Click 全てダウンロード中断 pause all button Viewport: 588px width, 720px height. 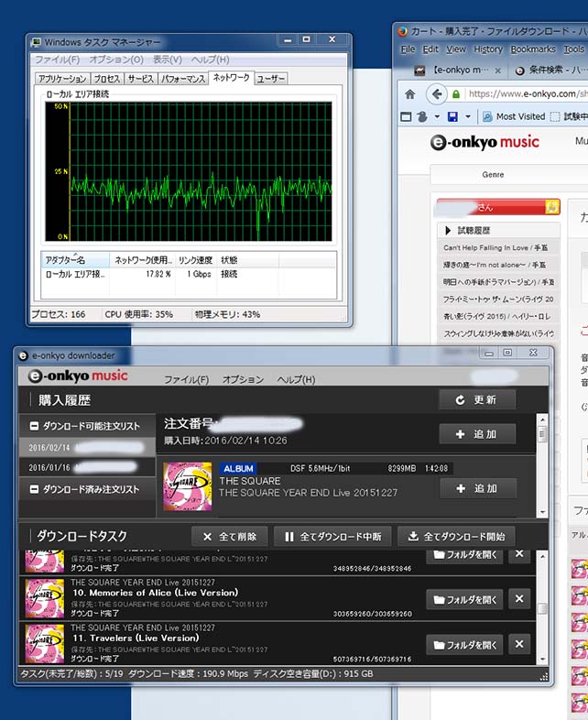pyautogui.click(x=332, y=537)
